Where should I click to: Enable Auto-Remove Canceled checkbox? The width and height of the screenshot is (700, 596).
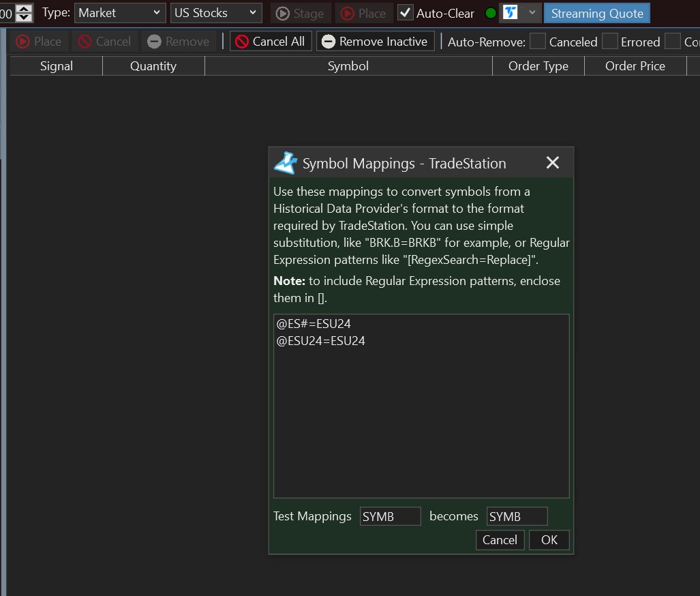click(538, 42)
